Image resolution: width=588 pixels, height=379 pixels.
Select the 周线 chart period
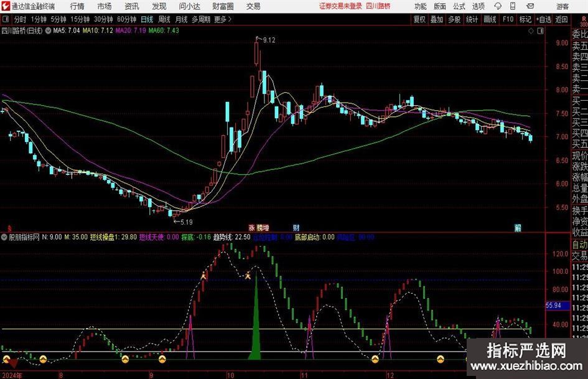164,19
